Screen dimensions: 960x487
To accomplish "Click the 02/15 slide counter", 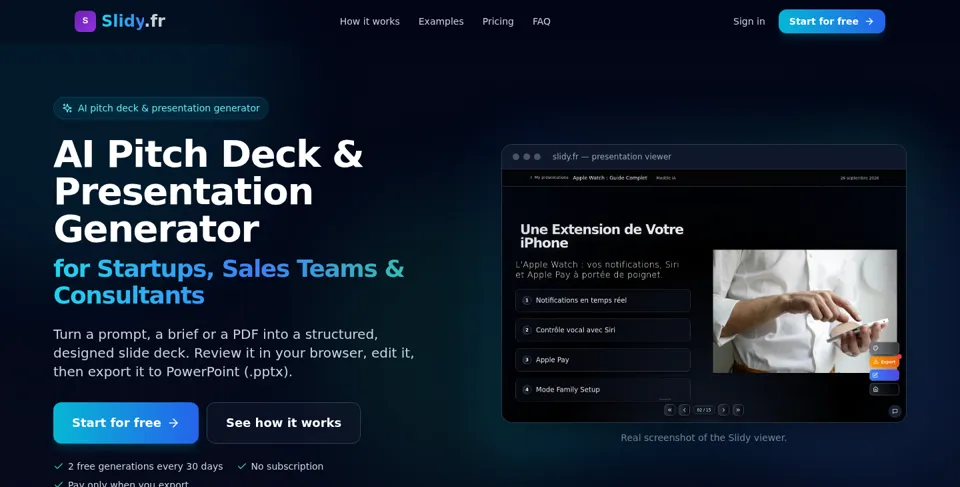I will point(704,410).
